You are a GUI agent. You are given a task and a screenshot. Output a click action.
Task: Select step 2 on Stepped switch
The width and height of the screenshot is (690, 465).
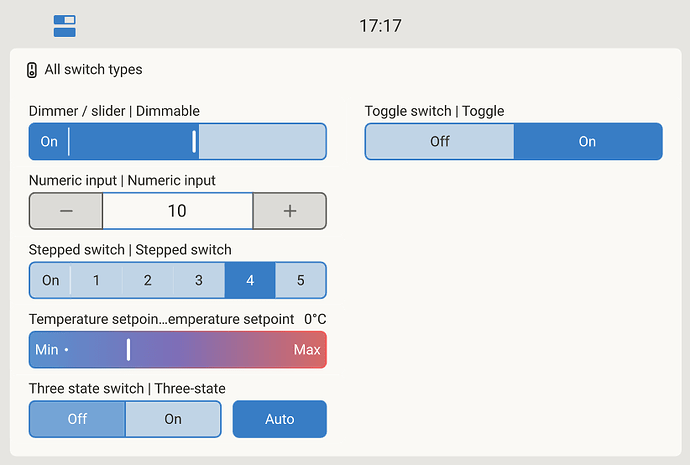click(148, 280)
